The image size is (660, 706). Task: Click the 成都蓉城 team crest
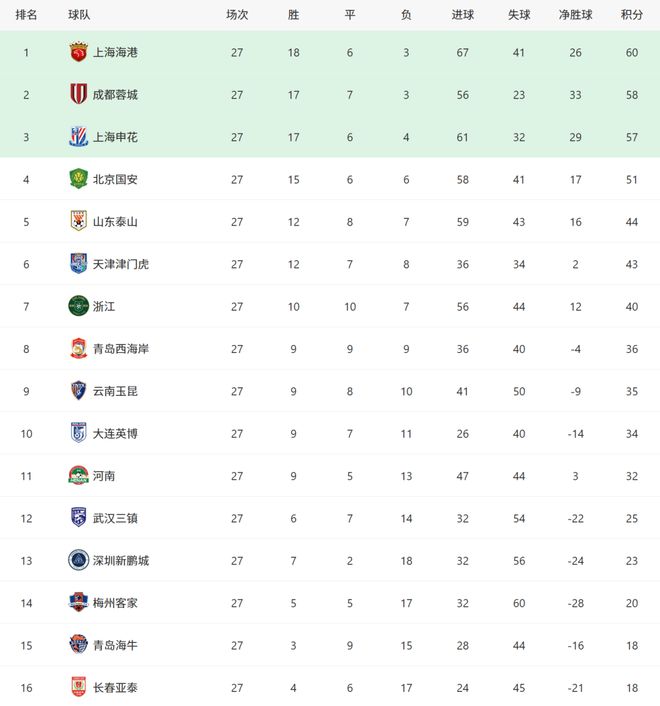coord(78,94)
